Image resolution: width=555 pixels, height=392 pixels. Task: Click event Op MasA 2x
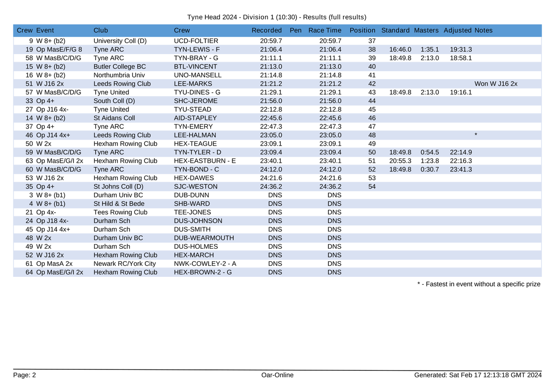(54, 263)
